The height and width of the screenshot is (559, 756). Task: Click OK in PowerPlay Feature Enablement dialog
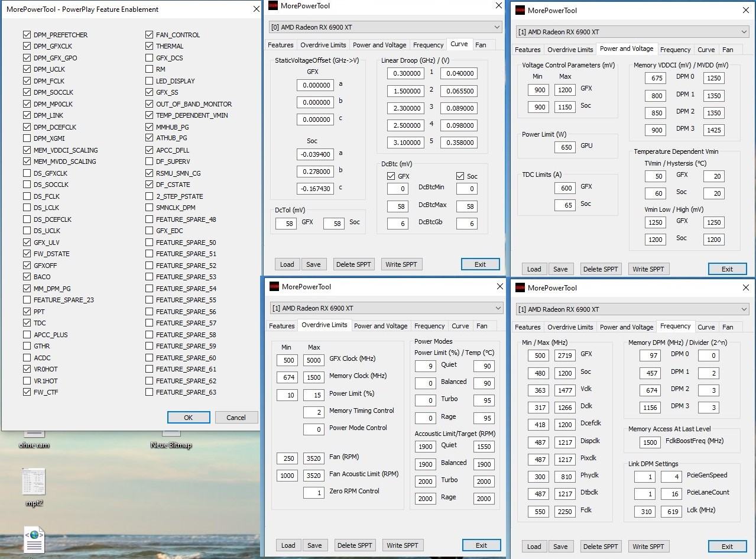pos(188,418)
